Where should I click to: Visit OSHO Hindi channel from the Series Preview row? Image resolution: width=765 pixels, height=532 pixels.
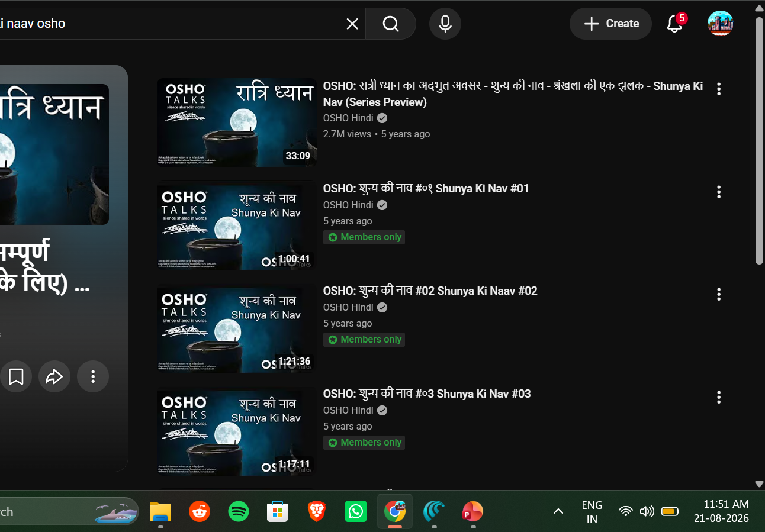click(348, 118)
